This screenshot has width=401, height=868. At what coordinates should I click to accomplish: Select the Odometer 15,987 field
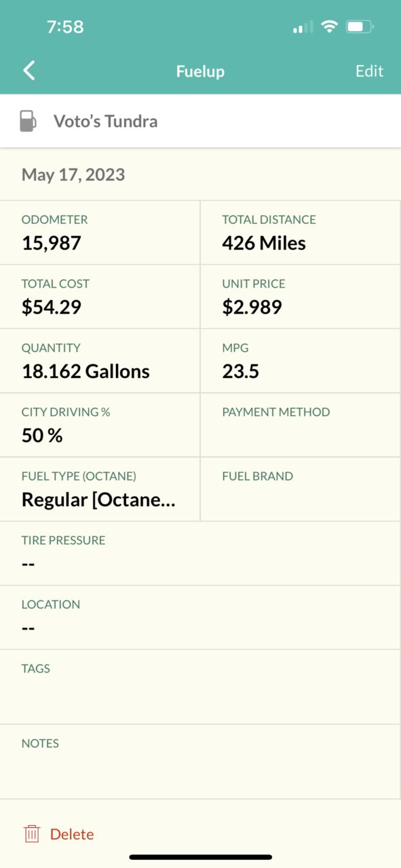[100, 233]
